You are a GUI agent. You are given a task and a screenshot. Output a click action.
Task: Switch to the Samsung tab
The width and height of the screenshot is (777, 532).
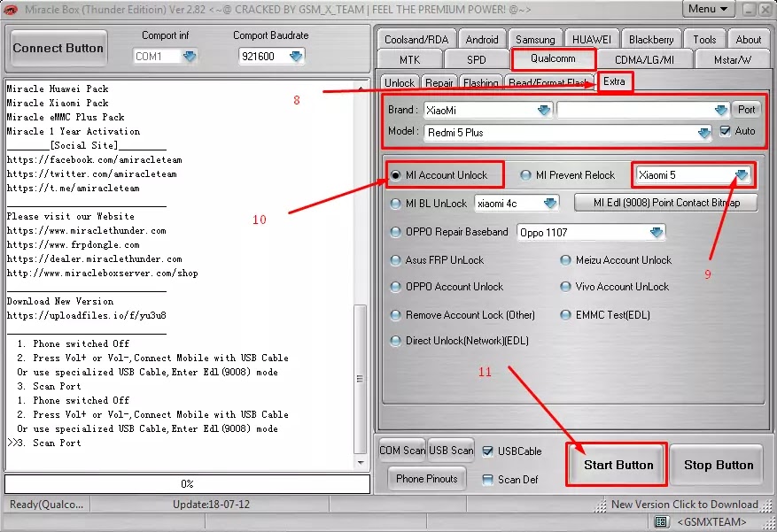(x=535, y=40)
